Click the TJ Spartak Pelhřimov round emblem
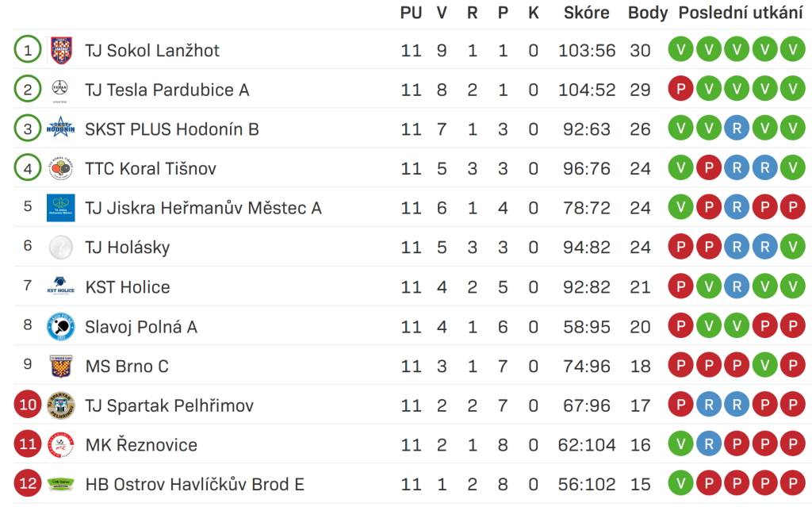812x507 pixels. click(x=60, y=405)
